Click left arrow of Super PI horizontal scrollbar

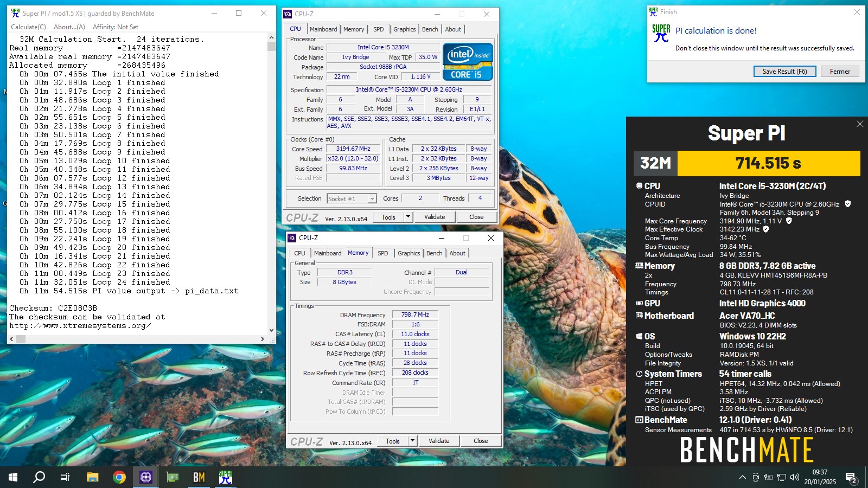tap(11, 339)
